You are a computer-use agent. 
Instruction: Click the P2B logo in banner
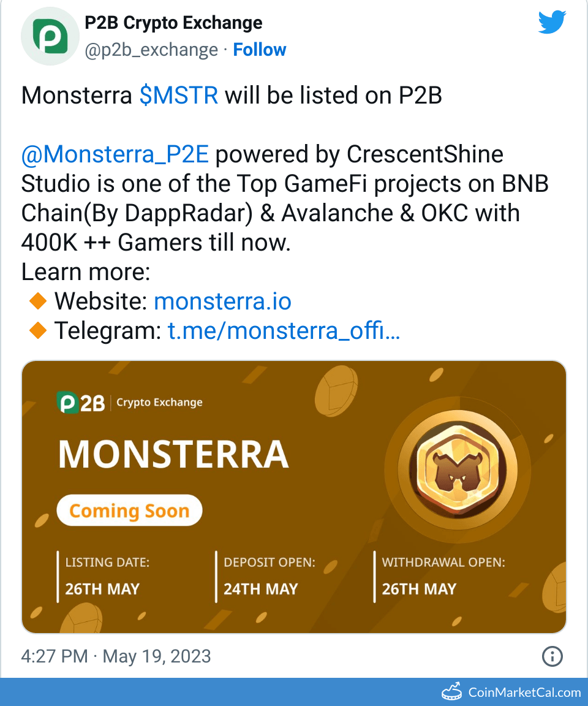(x=81, y=403)
